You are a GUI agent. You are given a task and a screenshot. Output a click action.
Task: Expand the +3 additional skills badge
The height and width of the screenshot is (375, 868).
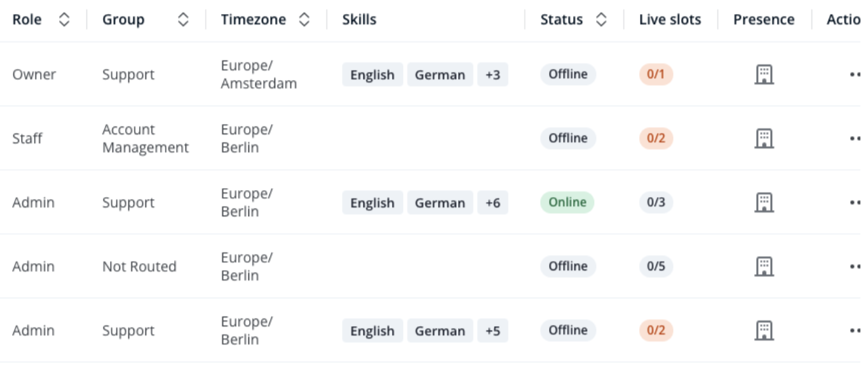click(492, 74)
